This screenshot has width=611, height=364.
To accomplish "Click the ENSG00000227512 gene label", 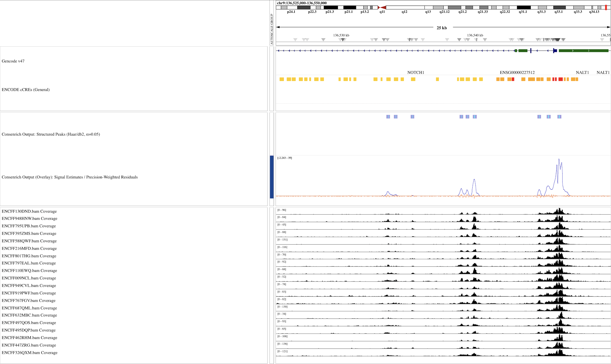I will pyautogui.click(x=517, y=72).
